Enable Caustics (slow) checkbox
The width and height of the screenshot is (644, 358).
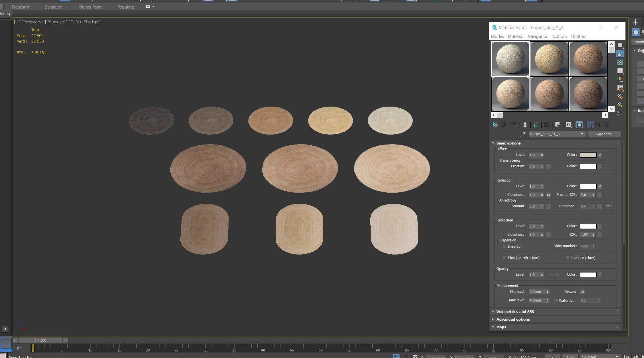pyautogui.click(x=567, y=258)
